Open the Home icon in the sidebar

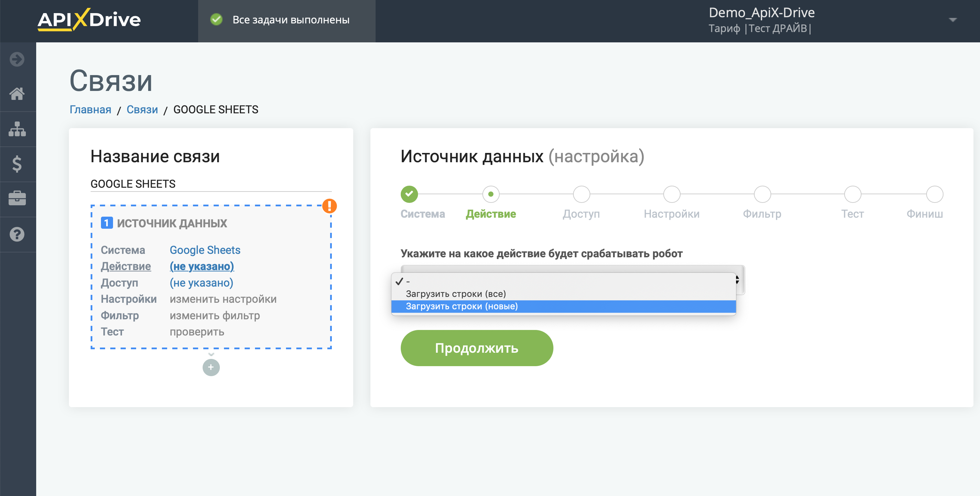tap(17, 94)
